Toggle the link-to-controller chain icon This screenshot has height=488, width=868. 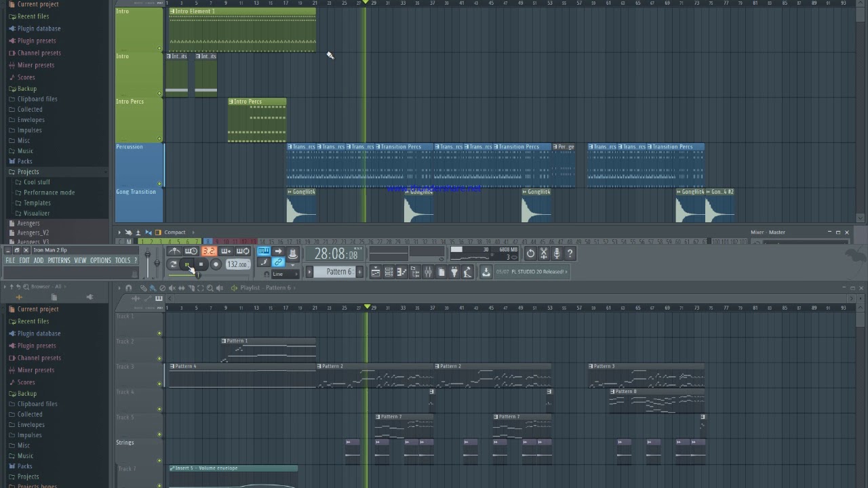[x=278, y=262]
